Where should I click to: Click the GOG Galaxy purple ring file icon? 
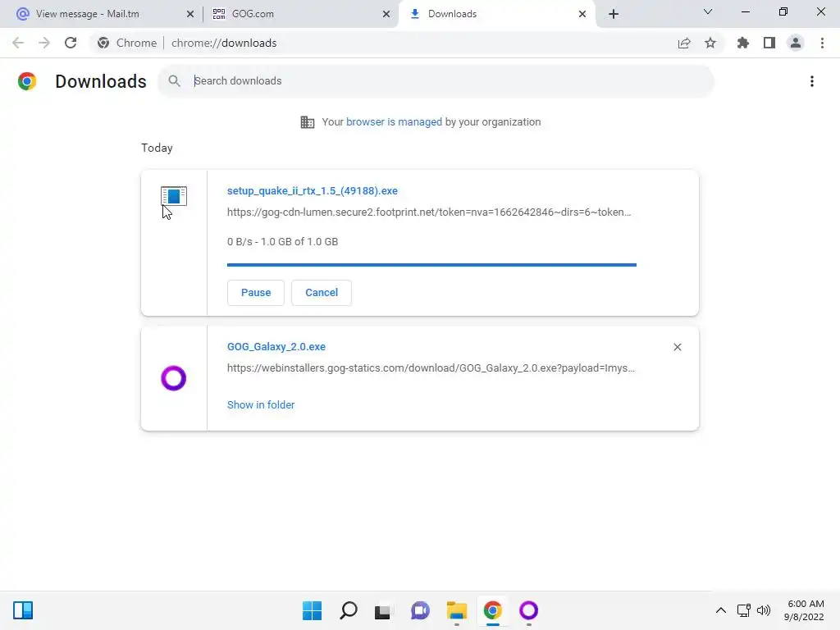[174, 378]
